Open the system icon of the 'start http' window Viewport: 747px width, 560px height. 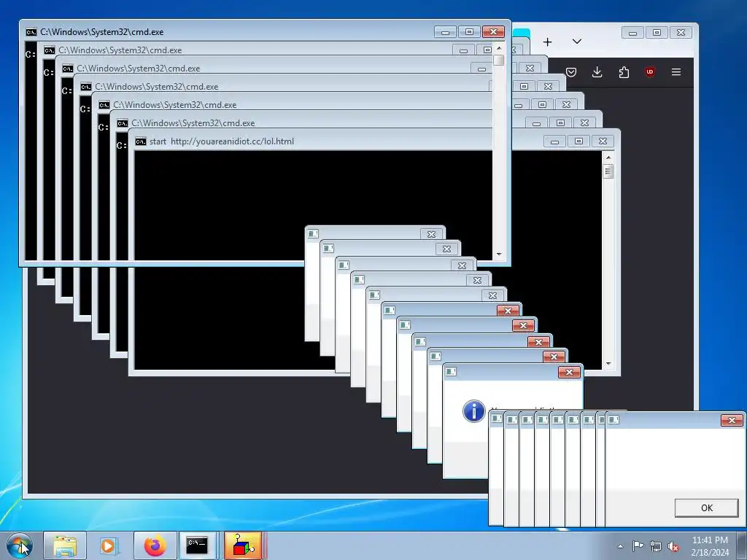tap(141, 141)
